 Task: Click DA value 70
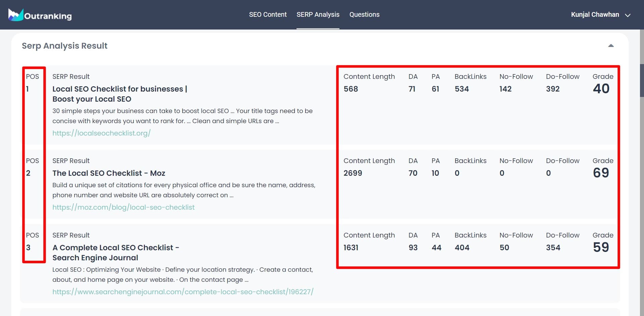[413, 173]
